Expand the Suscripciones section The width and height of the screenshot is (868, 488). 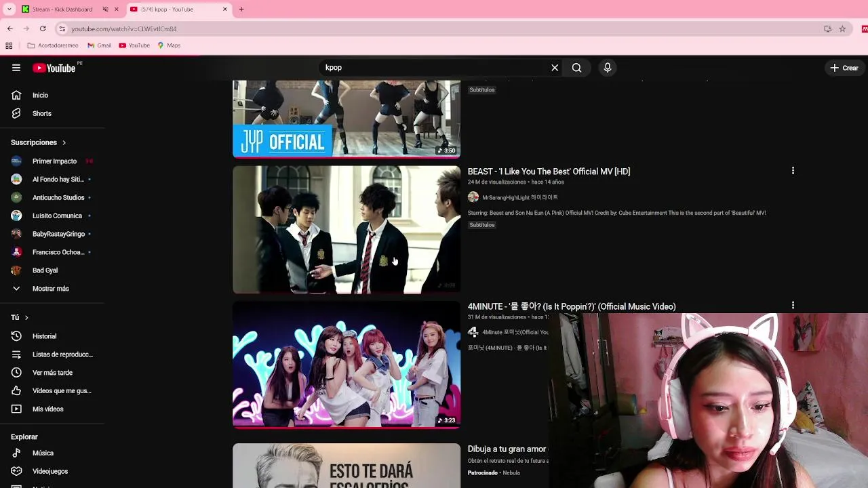click(39, 142)
